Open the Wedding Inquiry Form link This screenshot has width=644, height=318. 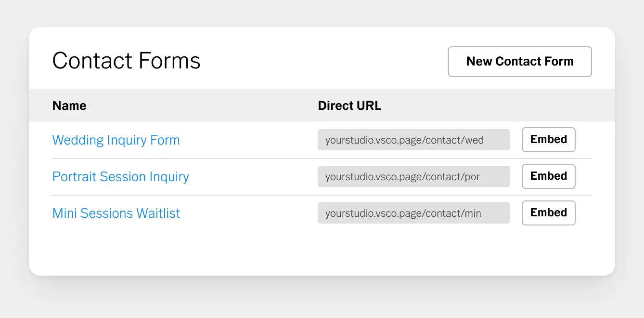point(116,140)
